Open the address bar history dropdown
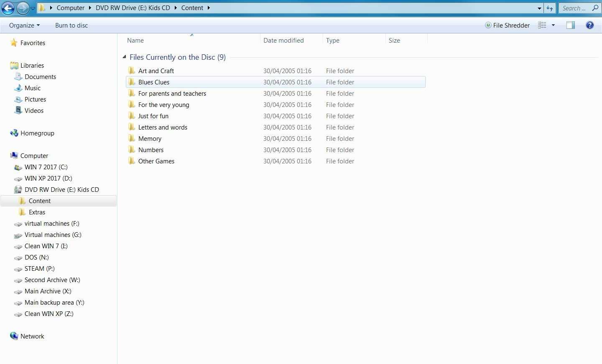The image size is (602, 364). click(x=539, y=8)
